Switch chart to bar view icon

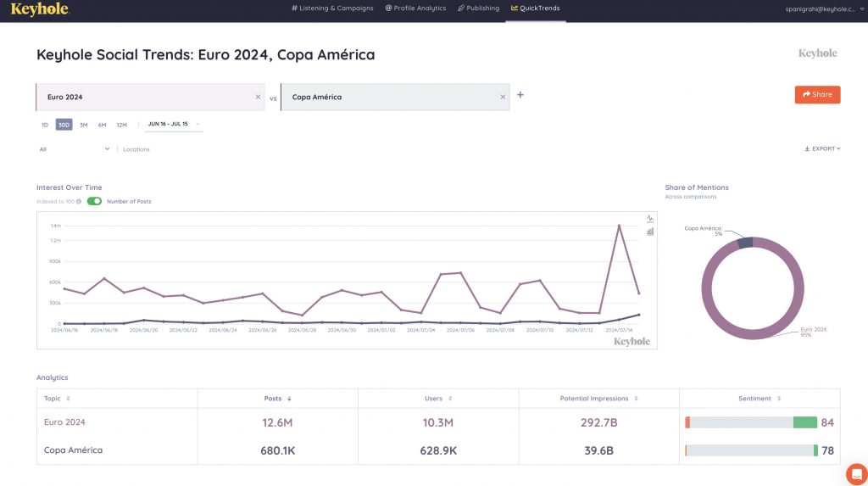pyautogui.click(x=650, y=232)
